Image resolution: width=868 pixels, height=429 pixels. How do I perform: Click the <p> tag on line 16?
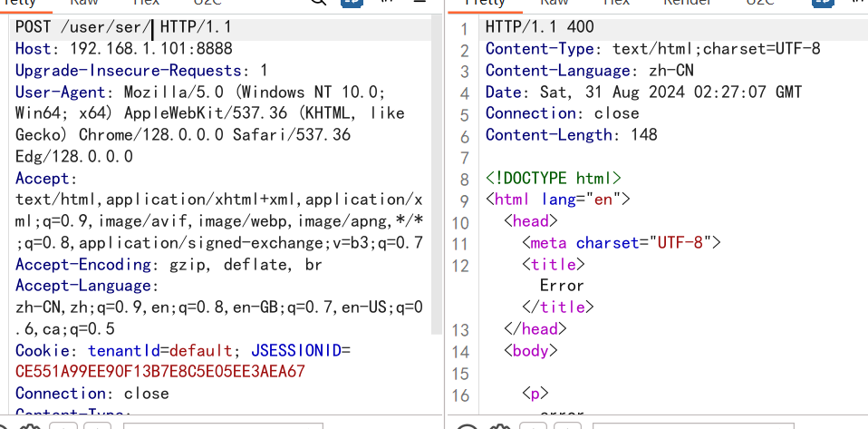535,394
